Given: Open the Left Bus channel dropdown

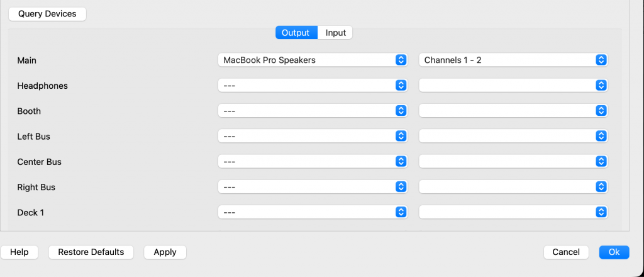Looking at the screenshot, I should [x=513, y=136].
